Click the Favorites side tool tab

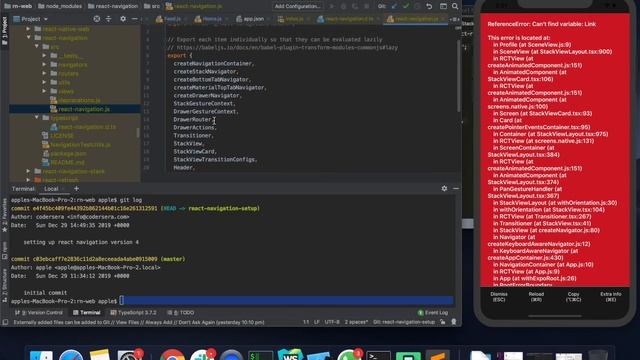[4, 216]
